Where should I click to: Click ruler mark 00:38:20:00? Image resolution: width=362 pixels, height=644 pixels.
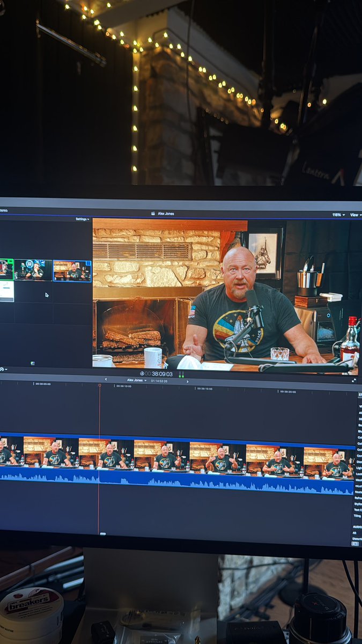click(287, 391)
